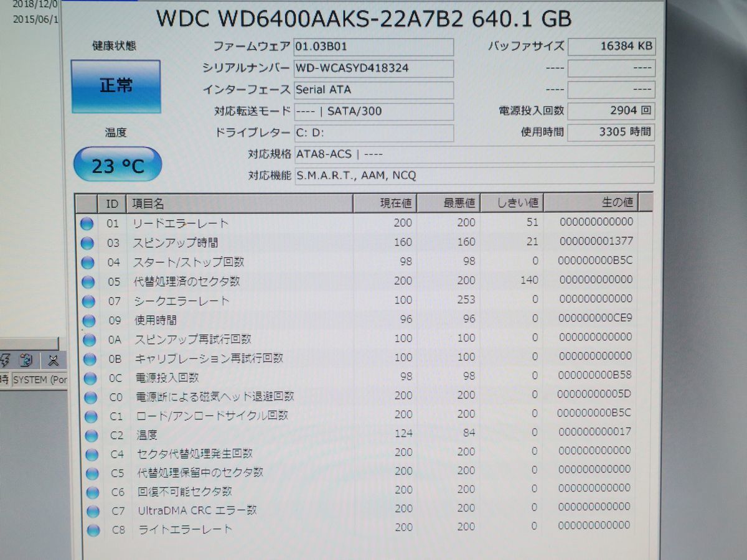Click the lightning bolt icon in background window
The image size is (747, 560).
click(x=4, y=360)
